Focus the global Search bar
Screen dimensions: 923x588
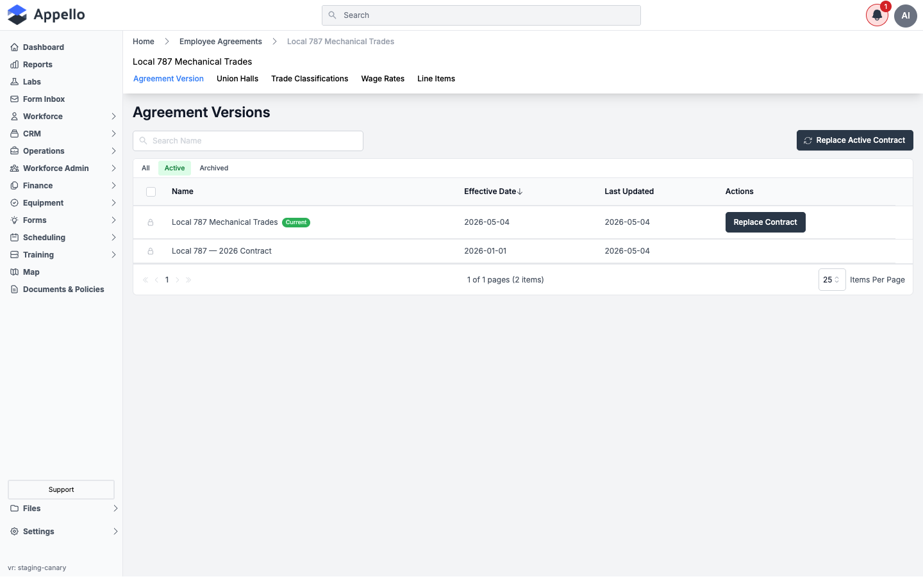click(481, 15)
